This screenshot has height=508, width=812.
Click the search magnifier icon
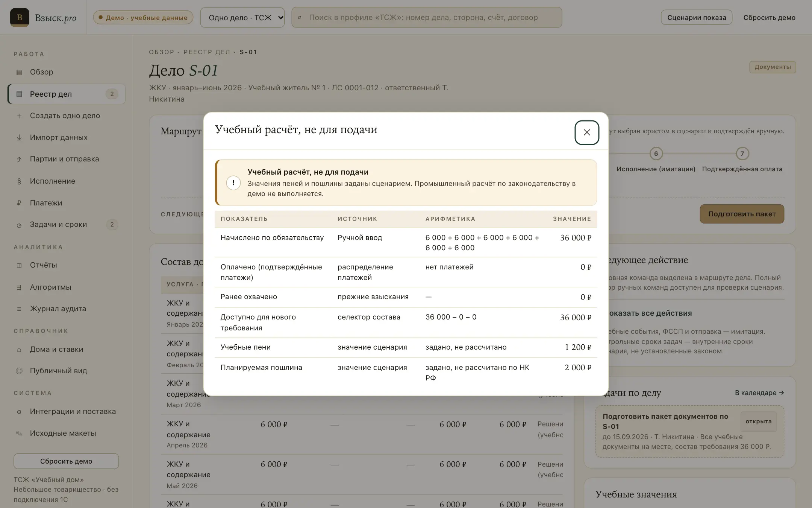[x=300, y=18]
